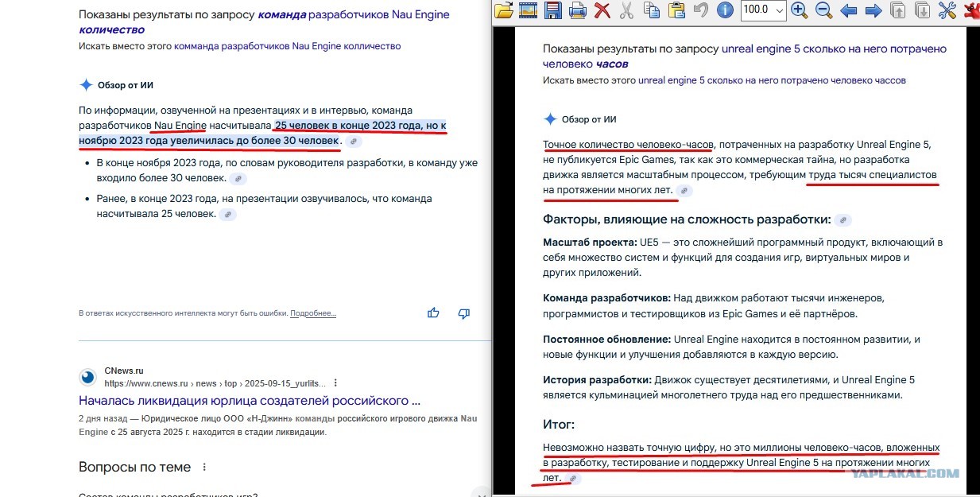Screen dimensions: 980x497
Task: Click the Cut scissors icon
Action: [x=626, y=10]
